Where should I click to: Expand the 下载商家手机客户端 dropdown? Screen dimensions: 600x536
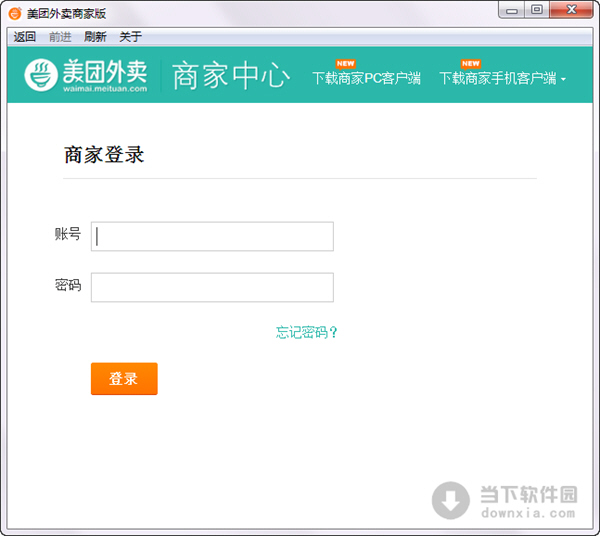(563, 79)
